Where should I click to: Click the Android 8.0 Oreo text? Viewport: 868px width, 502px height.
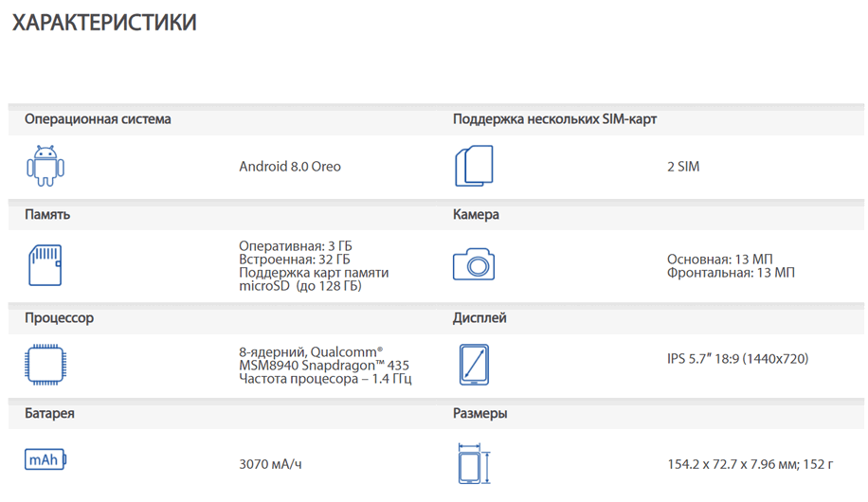click(x=290, y=167)
